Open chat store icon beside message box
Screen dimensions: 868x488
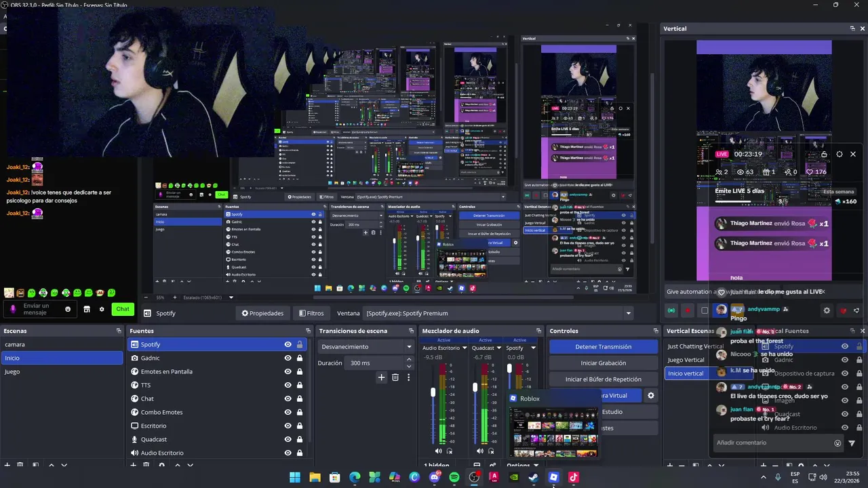point(86,309)
